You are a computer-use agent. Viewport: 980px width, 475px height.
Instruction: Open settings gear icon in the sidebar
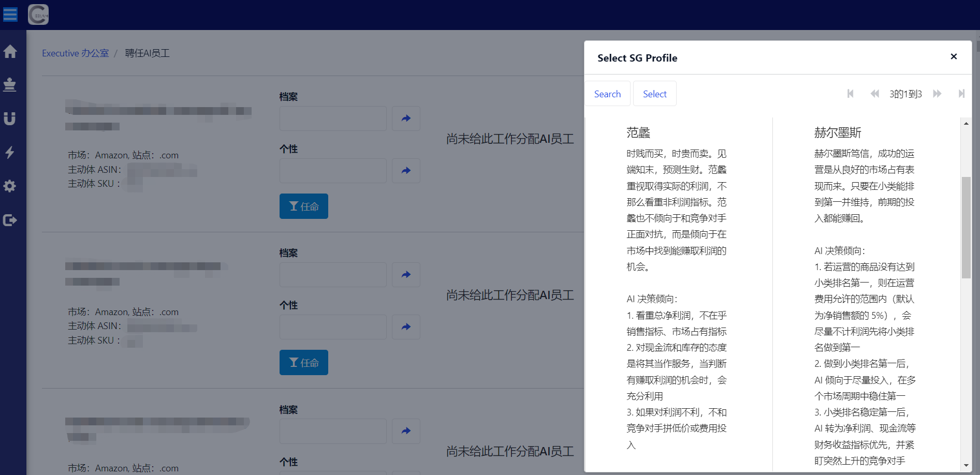pyautogui.click(x=10, y=186)
